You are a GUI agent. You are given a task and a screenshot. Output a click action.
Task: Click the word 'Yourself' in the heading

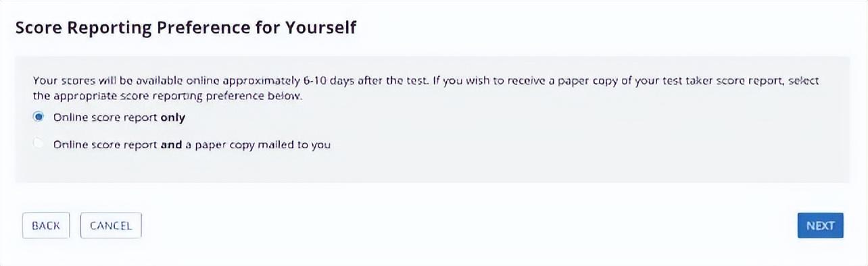click(322, 28)
